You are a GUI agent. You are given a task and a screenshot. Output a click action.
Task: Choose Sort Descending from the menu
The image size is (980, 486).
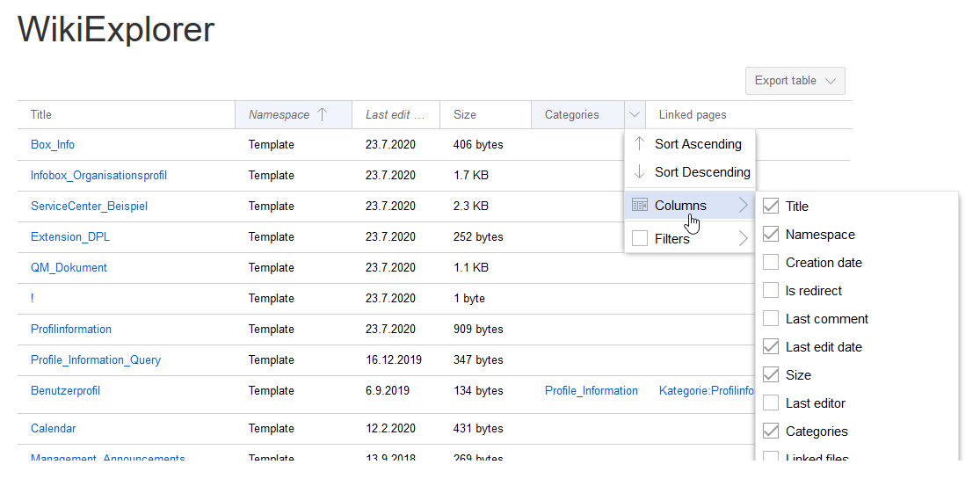(690, 171)
